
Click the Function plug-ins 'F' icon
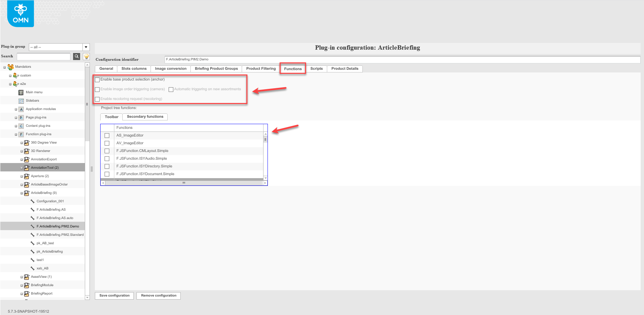(21, 134)
